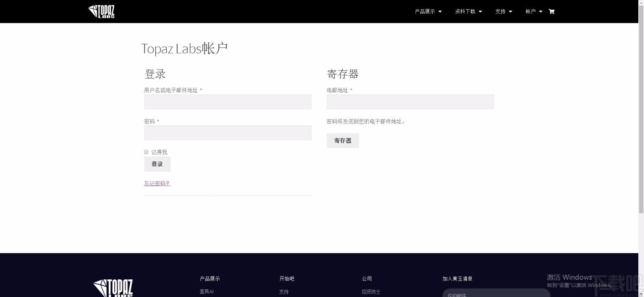Focus the 电邮地址 registration field
Screen dimensions: 644x297
click(410, 102)
